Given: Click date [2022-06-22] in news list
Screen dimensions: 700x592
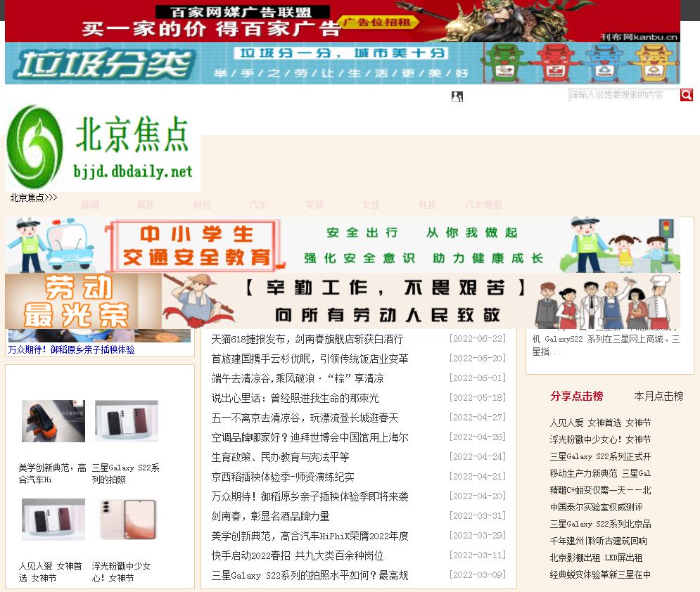Looking at the screenshot, I should [x=477, y=339].
